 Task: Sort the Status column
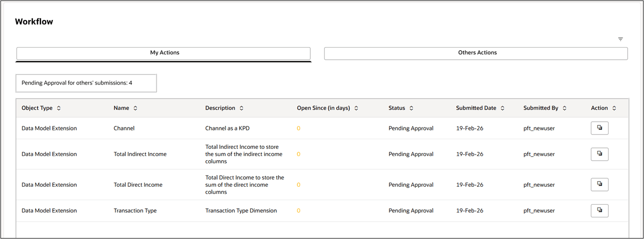412,108
